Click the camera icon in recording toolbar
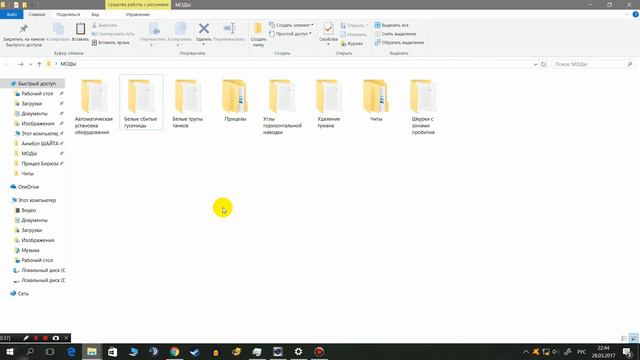 (x=56, y=338)
